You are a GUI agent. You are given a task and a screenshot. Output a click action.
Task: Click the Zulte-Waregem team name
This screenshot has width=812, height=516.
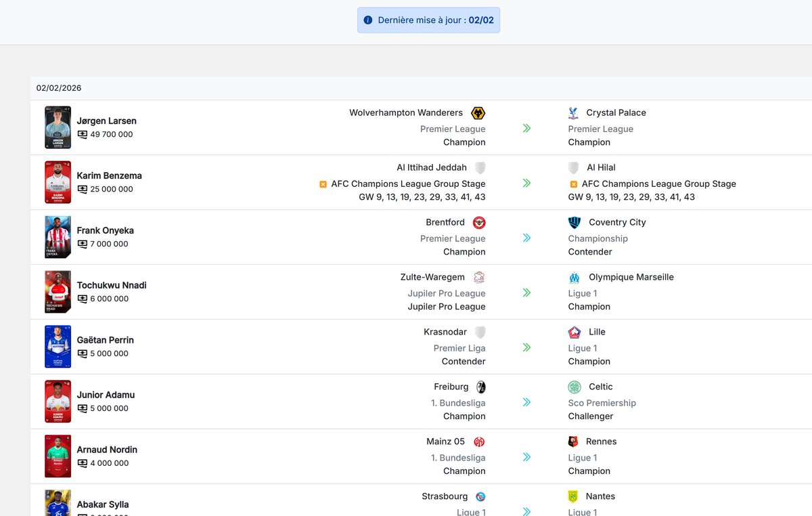tap(432, 278)
